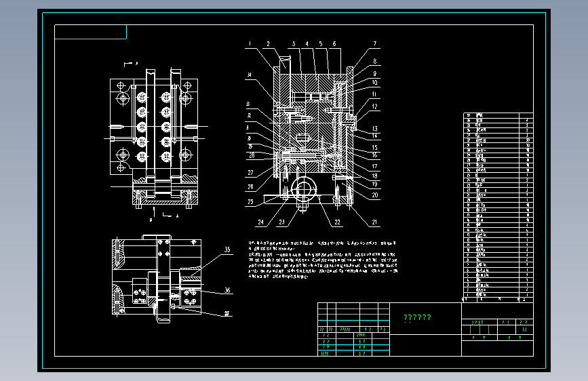
Task: Select the 1:1 scale value
Action: coord(525,329)
